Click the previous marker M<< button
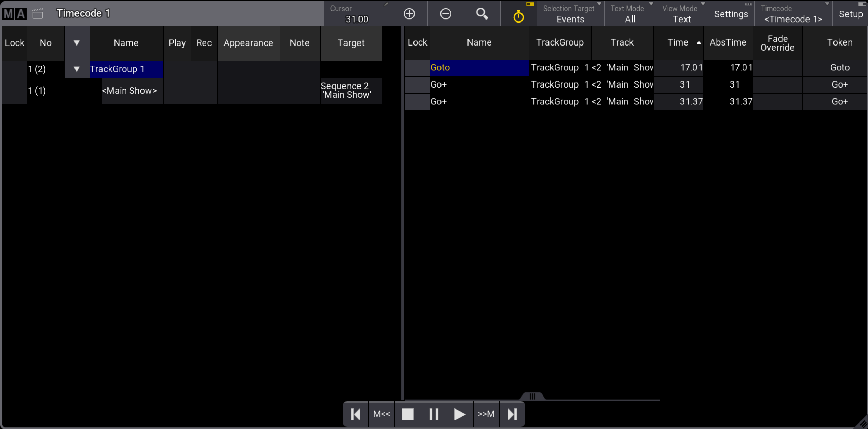The image size is (868, 429). pyautogui.click(x=381, y=414)
